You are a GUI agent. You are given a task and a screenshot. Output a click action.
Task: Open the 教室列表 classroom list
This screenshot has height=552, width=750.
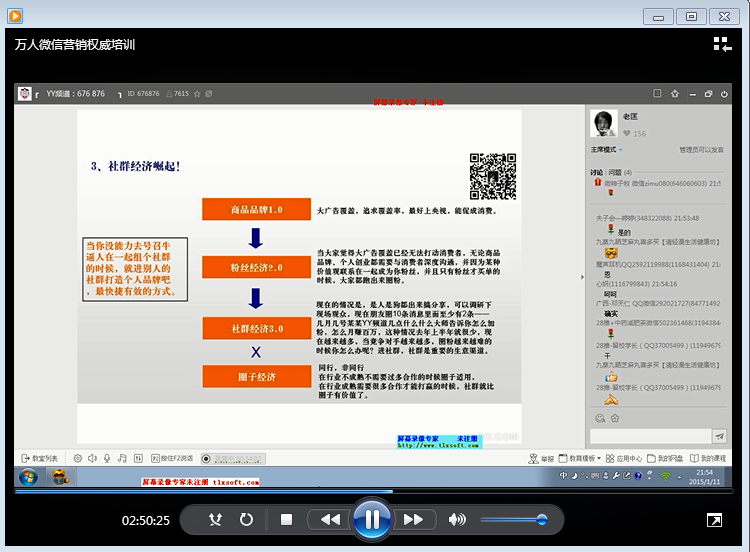click(x=39, y=458)
